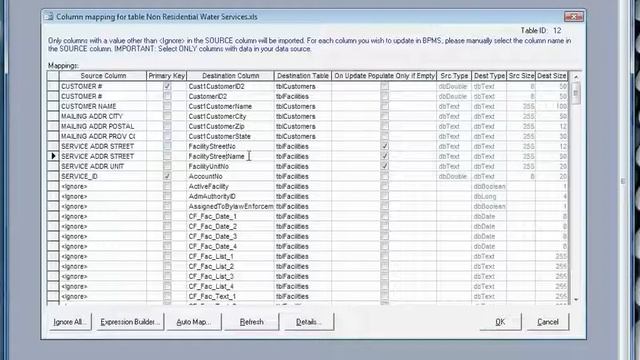This screenshot has height=360, width=640.
Task: Select the Destination Column header
Action: pos(230,76)
